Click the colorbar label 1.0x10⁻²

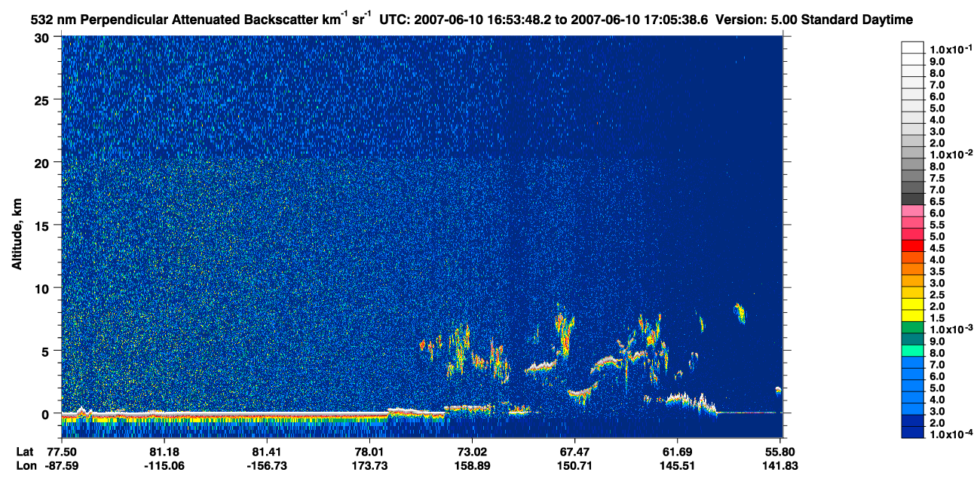950,154
